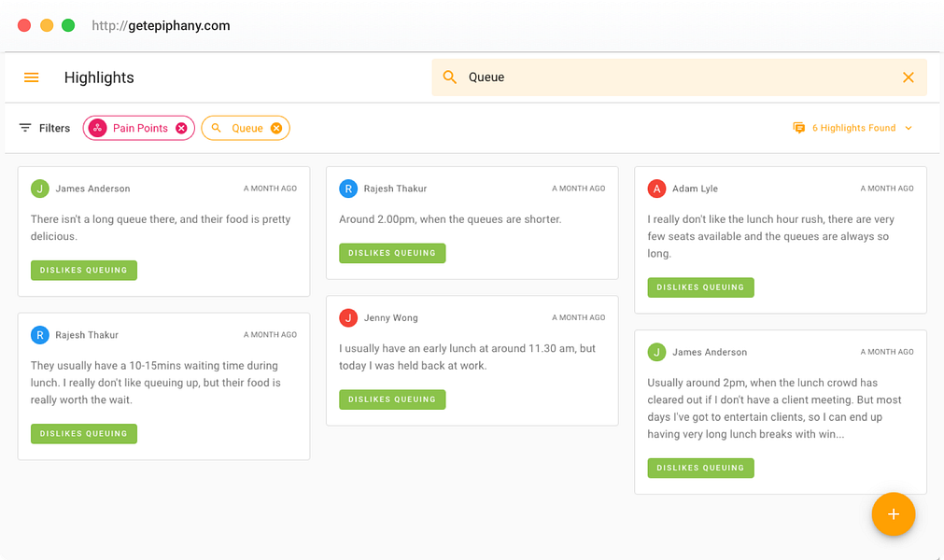Remove the Queue filter chip
The image size is (944, 560).
click(276, 128)
